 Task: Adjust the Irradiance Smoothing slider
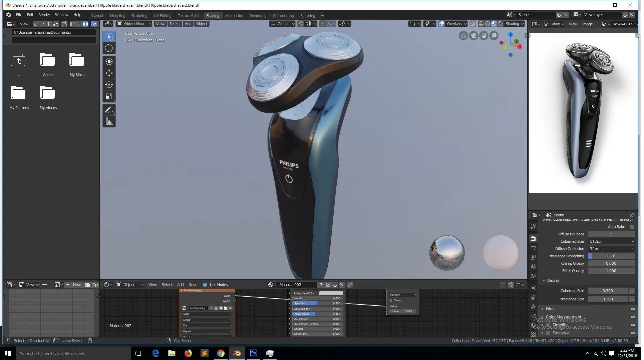click(x=611, y=256)
